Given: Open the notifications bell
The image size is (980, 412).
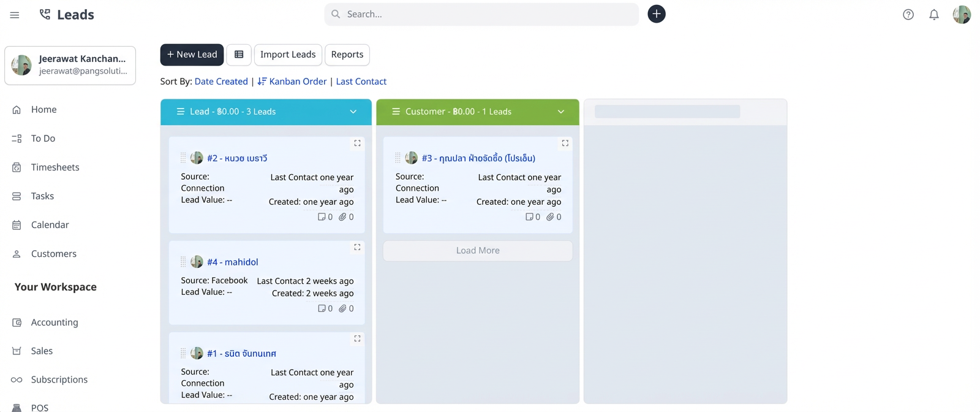Looking at the screenshot, I should pyautogui.click(x=934, y=15).
